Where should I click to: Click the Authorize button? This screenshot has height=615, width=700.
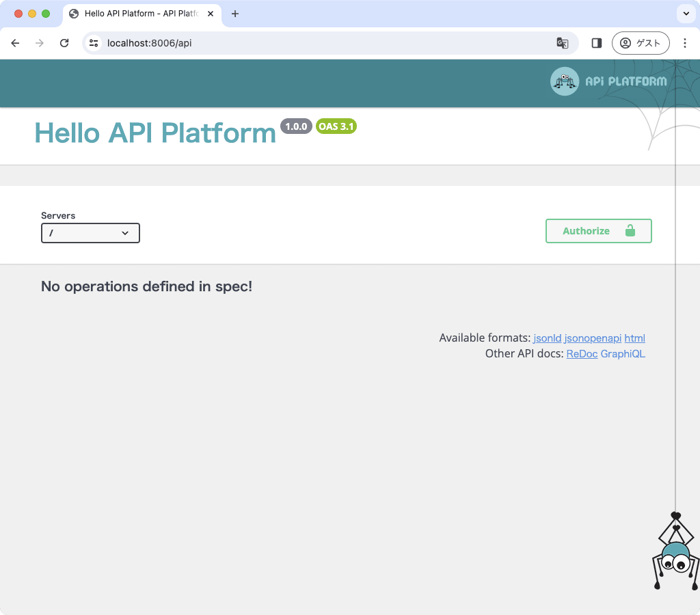point(598,231)
